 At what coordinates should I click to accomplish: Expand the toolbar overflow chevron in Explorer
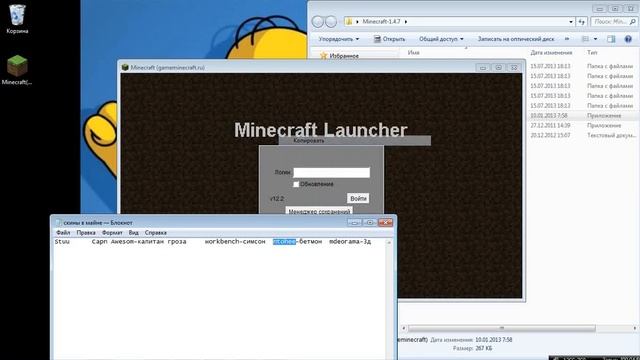click(x=567, y=39)
